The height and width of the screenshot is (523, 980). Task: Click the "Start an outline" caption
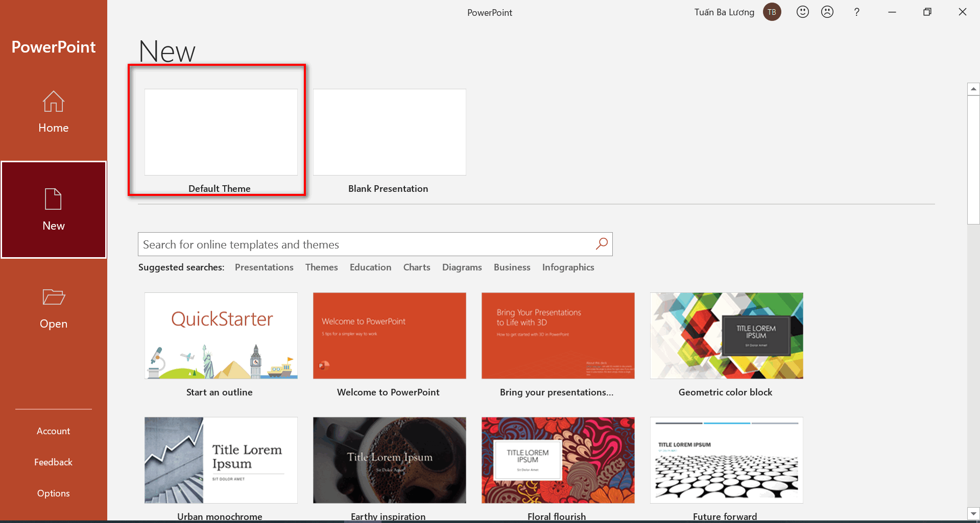[220, 392]
